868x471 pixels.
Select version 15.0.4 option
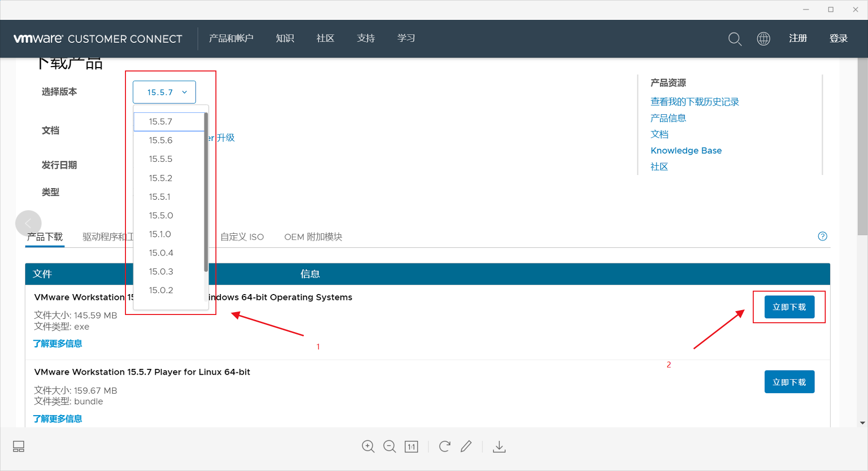169,253
